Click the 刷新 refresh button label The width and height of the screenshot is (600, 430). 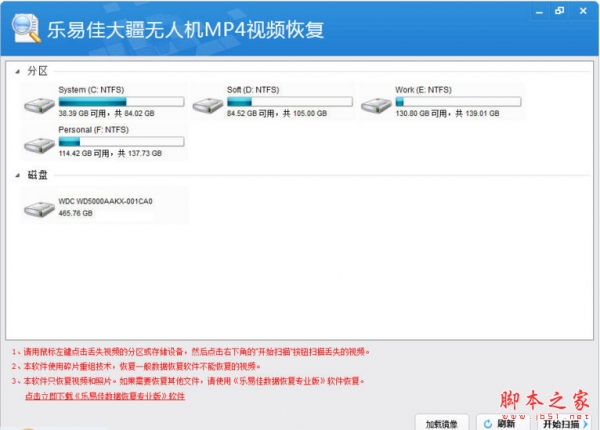click(506, 424)
